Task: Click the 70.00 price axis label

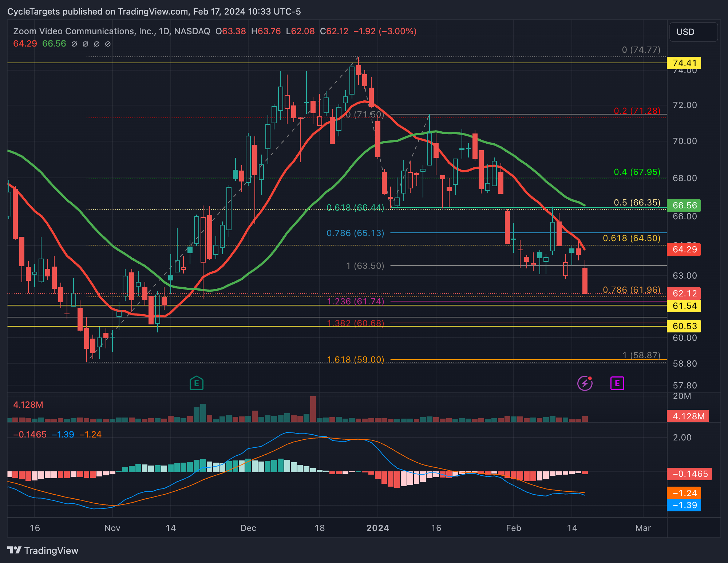Action: (x=685, y=141)
